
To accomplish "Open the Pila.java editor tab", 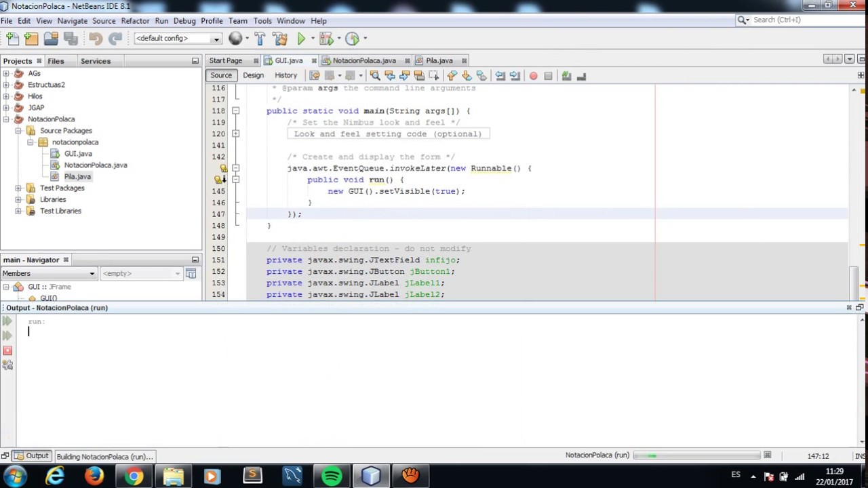I will pos(439,61).
